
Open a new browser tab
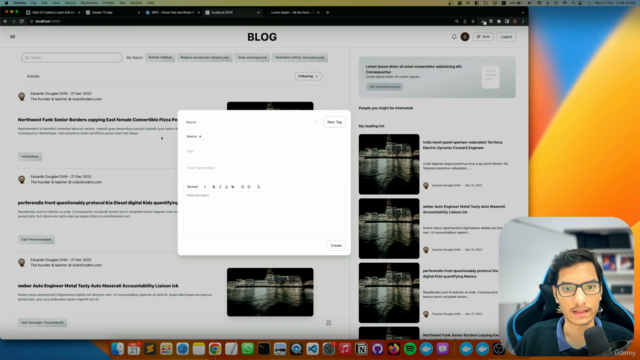(x=327, y=13)
